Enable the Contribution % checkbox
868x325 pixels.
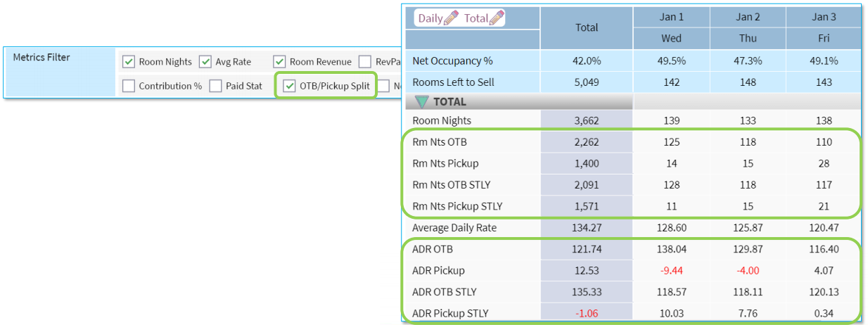[x=129, y=86]
